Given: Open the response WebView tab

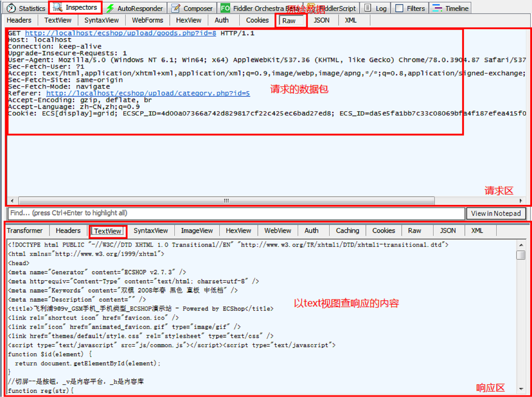Looking at the screenshot, I should (278, 231).
